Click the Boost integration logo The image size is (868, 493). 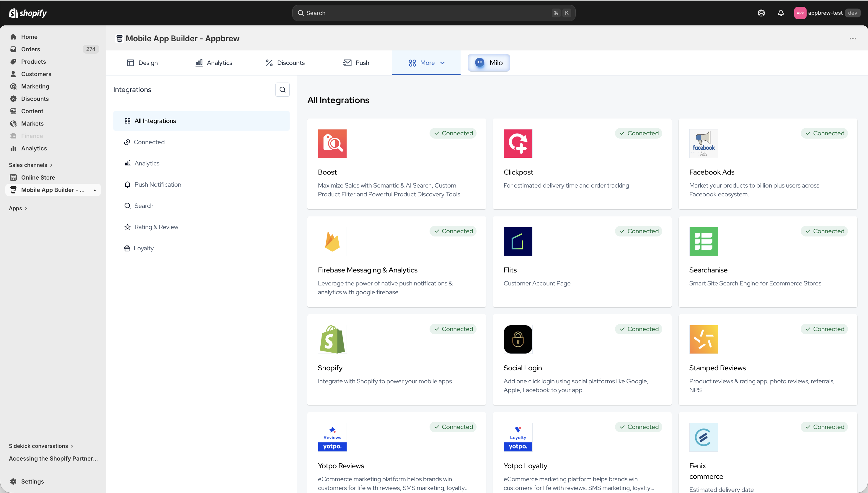332,144
